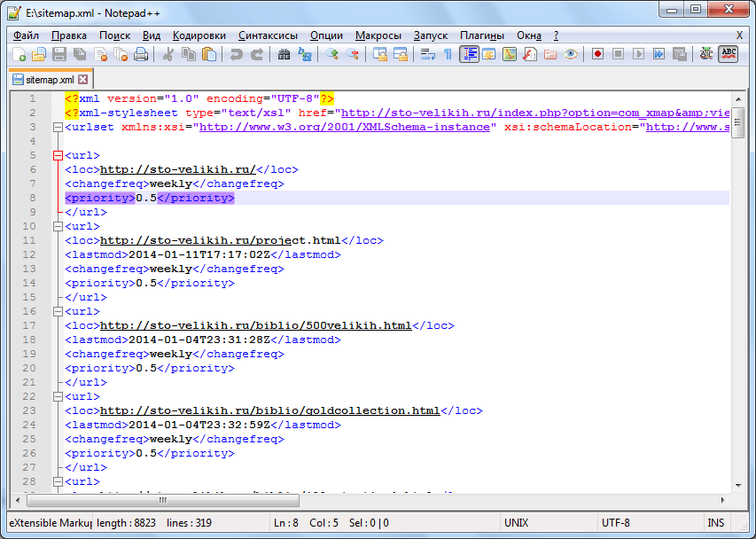This screenshot has height=539, width=756.
Task: Click the sto-velikih.ru/project.html link
Action: click(221, 240)
